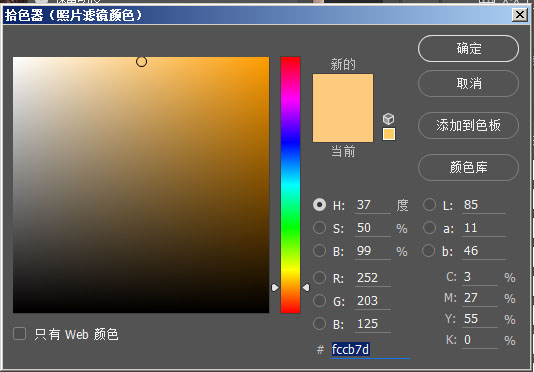Select the HSB brightness B radio button

(x=319, y=251)
